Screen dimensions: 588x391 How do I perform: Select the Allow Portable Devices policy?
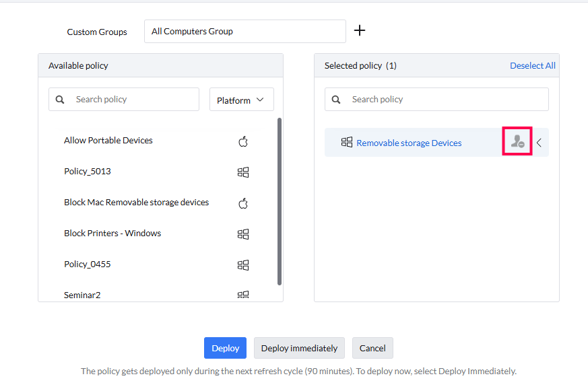point(108,141)
